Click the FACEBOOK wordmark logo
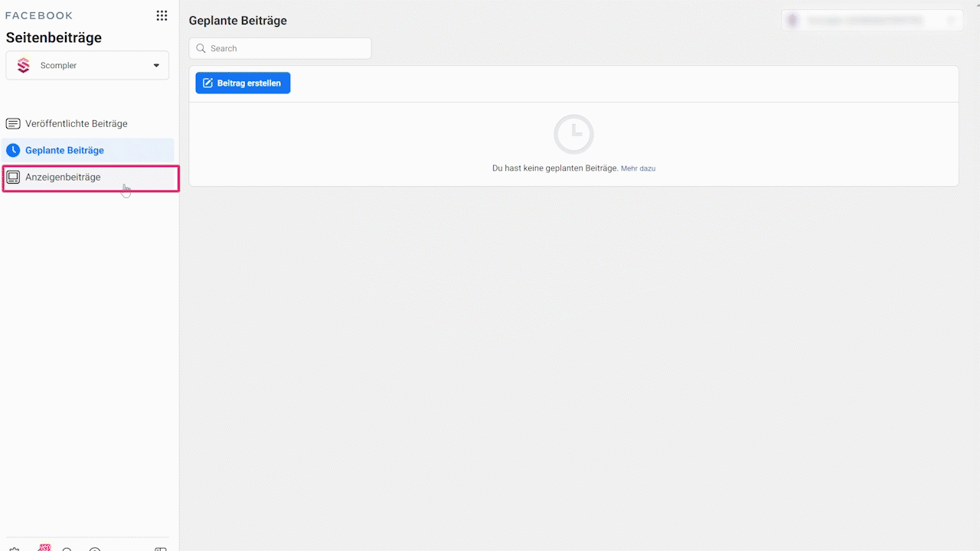The image size is (980, 551). [x=39, y=15]
